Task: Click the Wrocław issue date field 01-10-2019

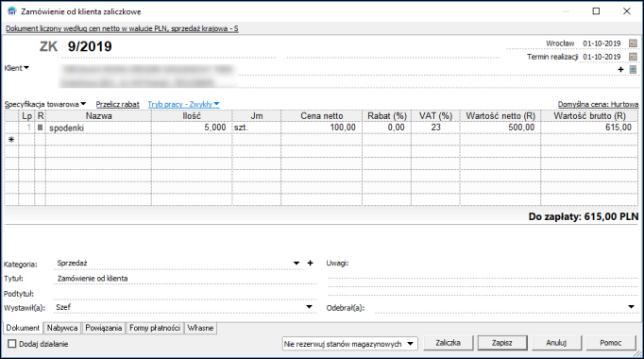Action: (602, 43)
